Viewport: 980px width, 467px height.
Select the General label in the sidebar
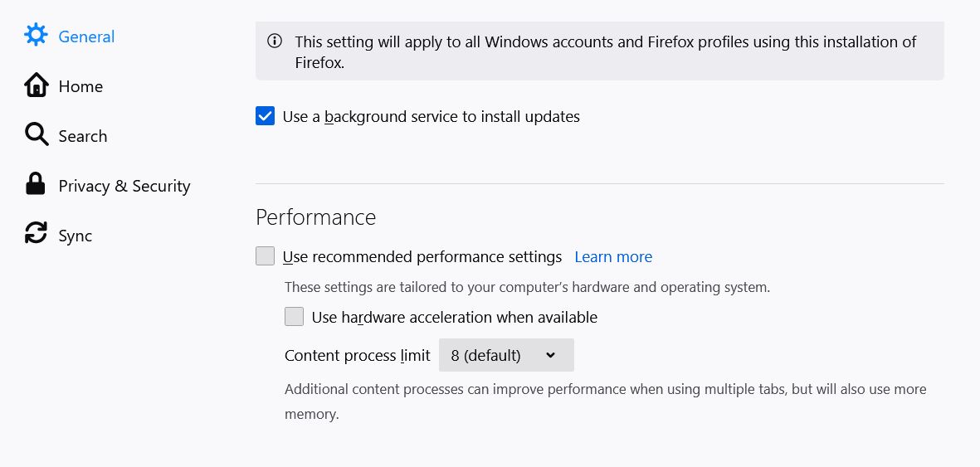coord(86,36)
